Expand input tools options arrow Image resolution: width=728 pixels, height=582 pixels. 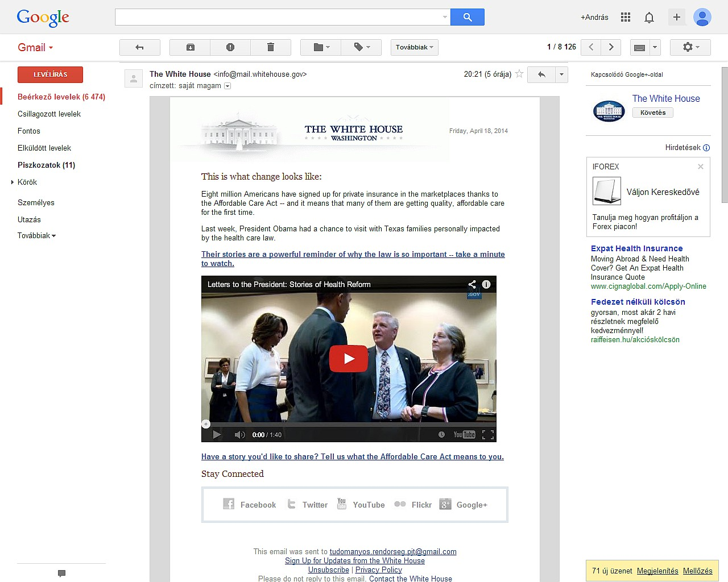coord(655,47)
